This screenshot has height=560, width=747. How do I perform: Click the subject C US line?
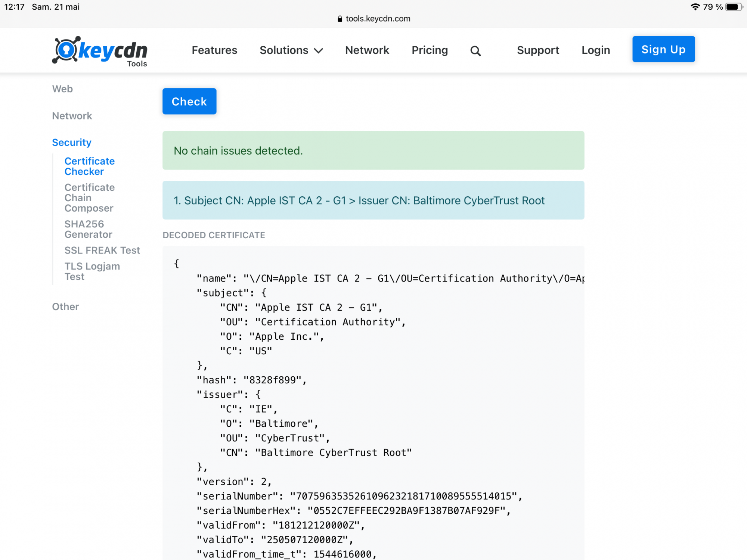246,351
